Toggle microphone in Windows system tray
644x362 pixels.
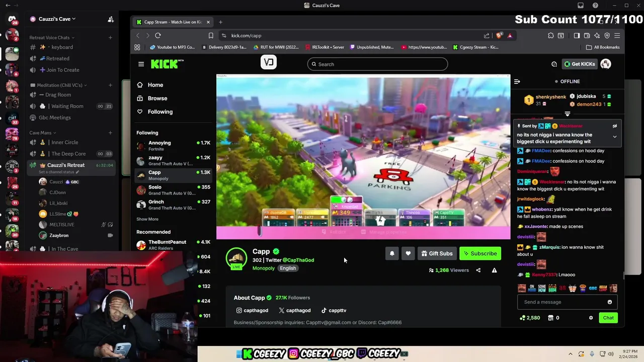592,354
